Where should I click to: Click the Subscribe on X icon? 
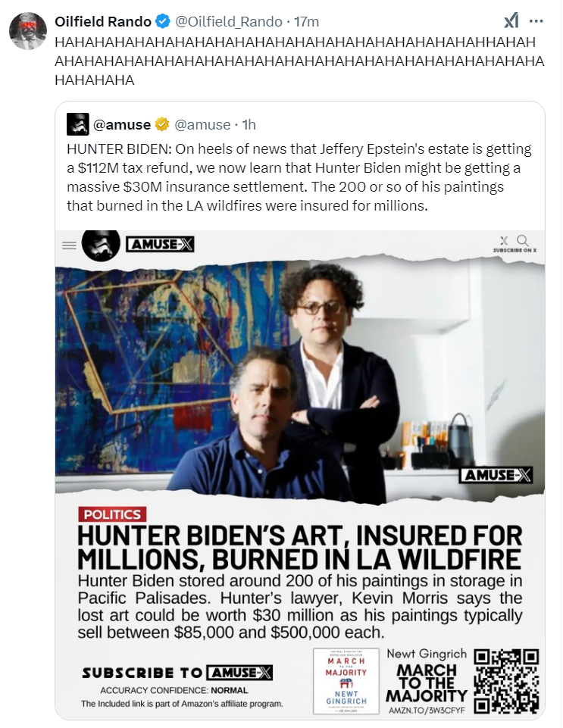coord(504,240)
